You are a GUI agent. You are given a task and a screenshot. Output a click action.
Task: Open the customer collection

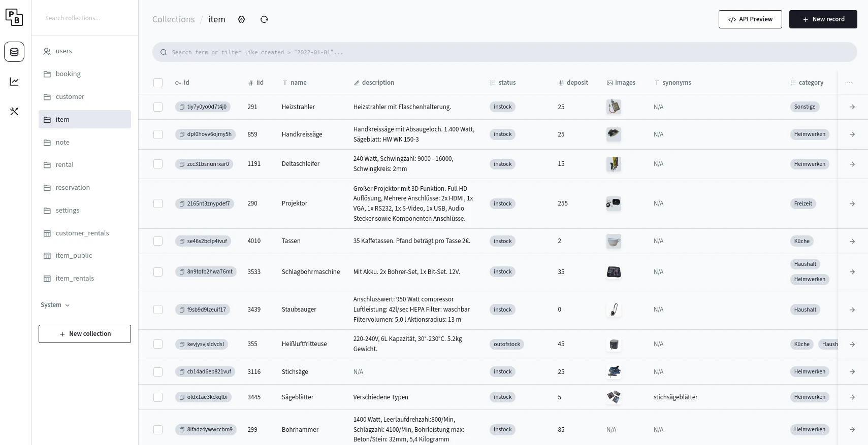tap(70, 96)
